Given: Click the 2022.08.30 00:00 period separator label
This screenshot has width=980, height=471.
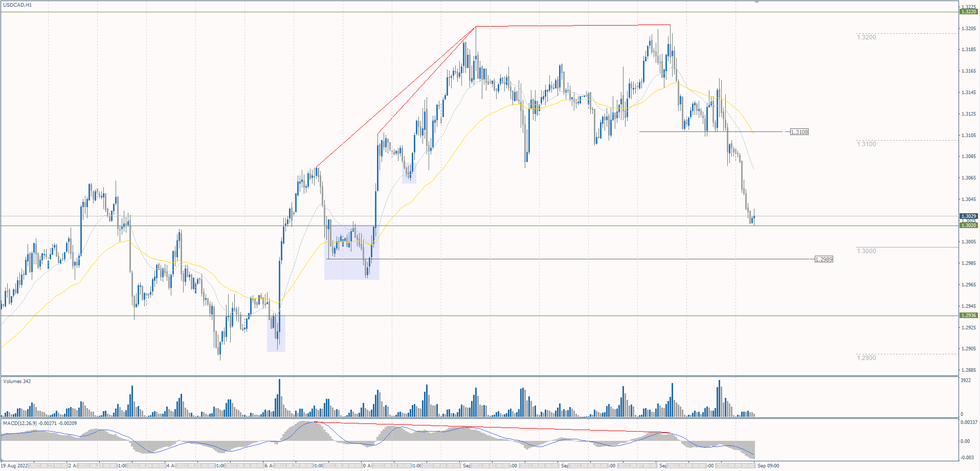Looking at the screenshot, I should click(343, 466).
